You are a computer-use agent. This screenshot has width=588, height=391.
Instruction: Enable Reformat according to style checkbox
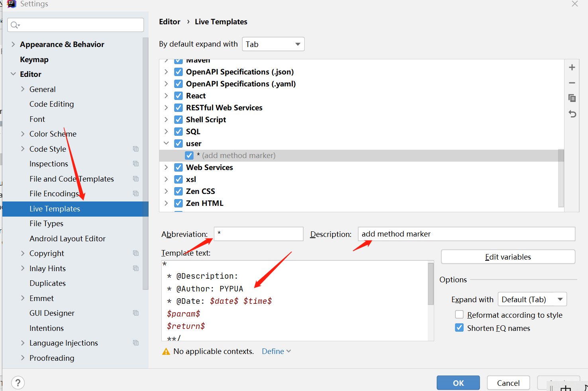[459, 315]
